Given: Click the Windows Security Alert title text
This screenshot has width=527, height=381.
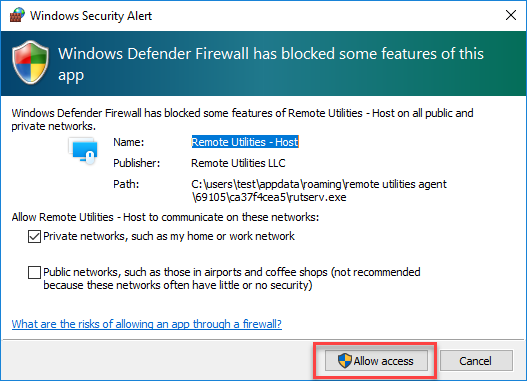Looking at the screenshot, I should [x=91, y=16].
